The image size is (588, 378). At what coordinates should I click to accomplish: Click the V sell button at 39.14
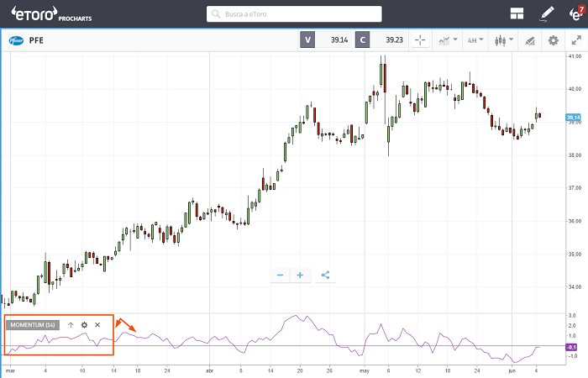pyautogui.click(x=307, y=39)
